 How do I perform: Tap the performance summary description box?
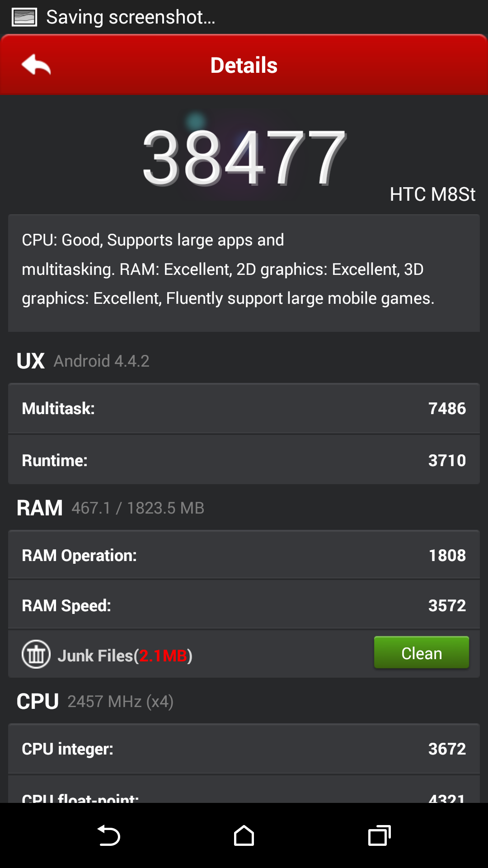[244, 273]
